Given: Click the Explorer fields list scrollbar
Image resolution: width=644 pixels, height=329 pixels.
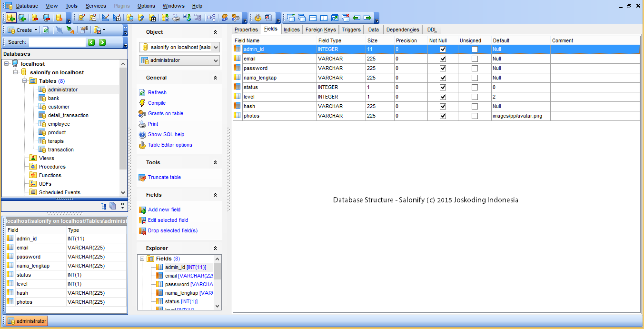Looking at the screenshot, I should point(218,282).
